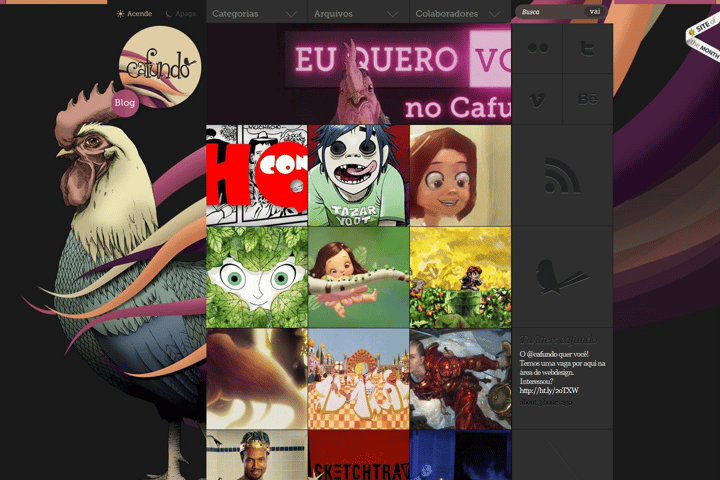
Task: Open the white dancers palace thumbnail
Action: click(359, 379)
